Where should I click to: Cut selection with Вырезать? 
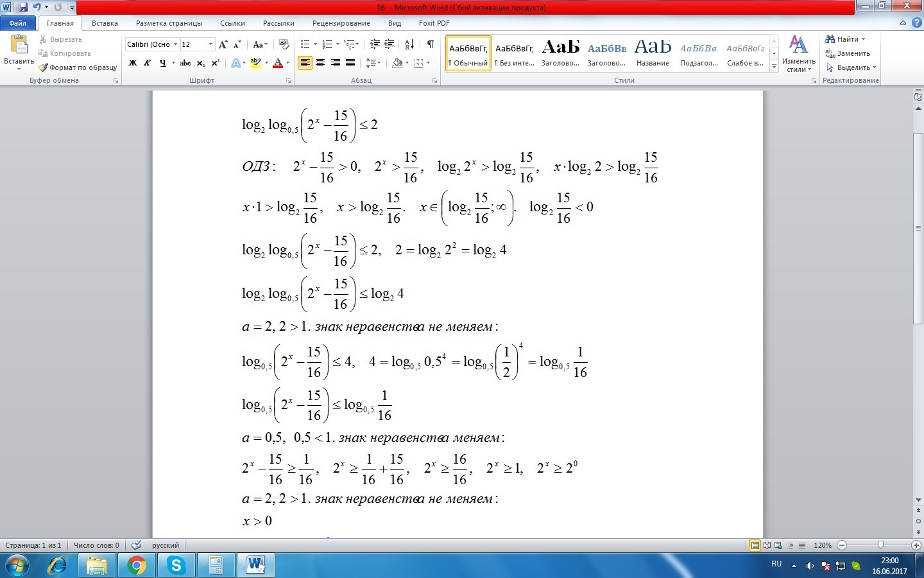pyautogui.click(x=60, y=39)
